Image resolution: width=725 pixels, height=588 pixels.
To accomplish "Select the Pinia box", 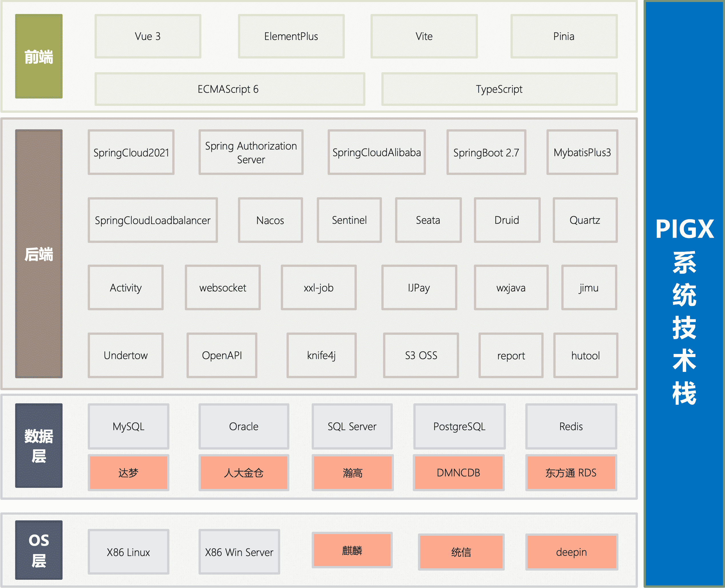I will click(x=564, y=36).
